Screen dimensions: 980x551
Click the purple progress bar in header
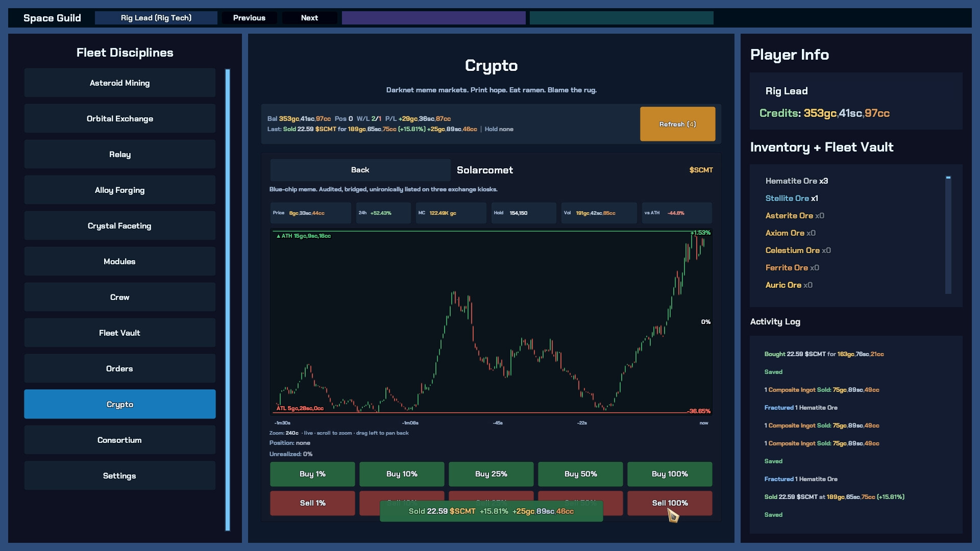pyautogui.click(x=433, y=18)
